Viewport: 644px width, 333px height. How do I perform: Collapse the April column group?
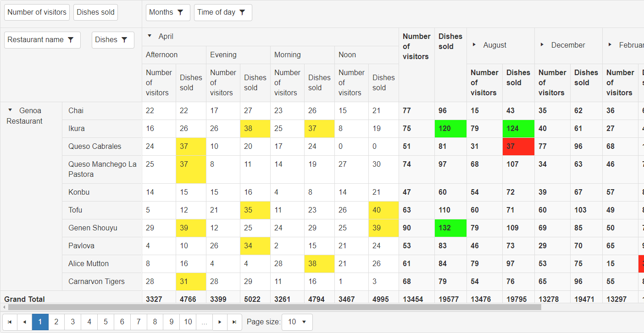149,36
